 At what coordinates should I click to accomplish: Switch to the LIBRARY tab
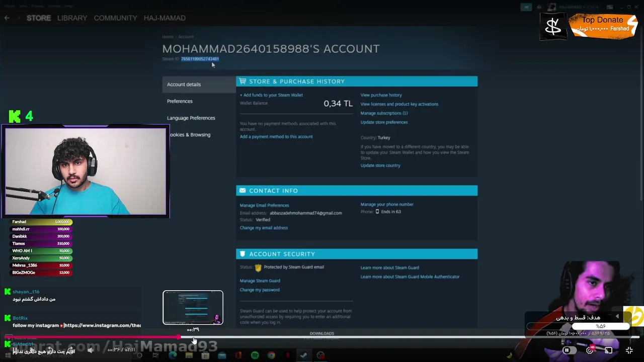(72, 18)
